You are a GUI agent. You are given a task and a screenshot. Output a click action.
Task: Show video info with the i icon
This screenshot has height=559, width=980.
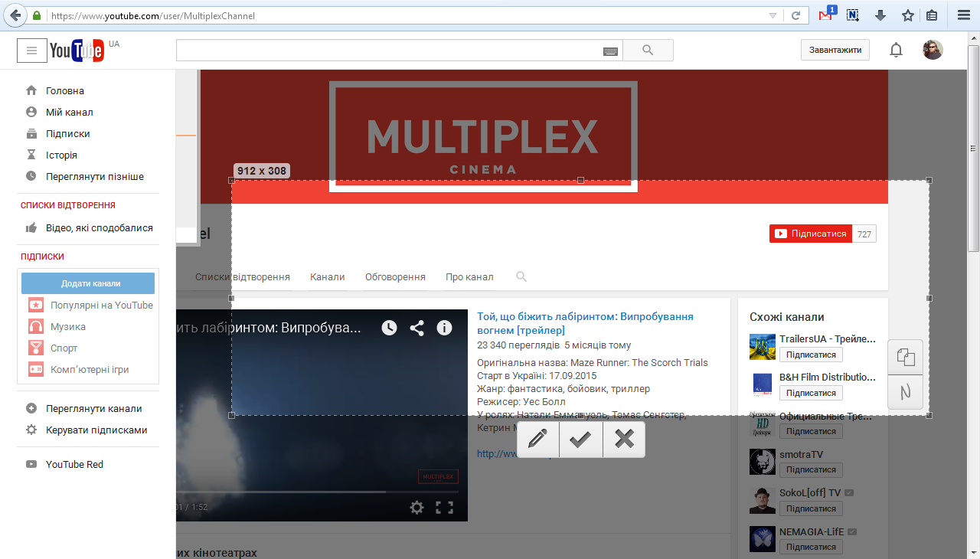444,328
